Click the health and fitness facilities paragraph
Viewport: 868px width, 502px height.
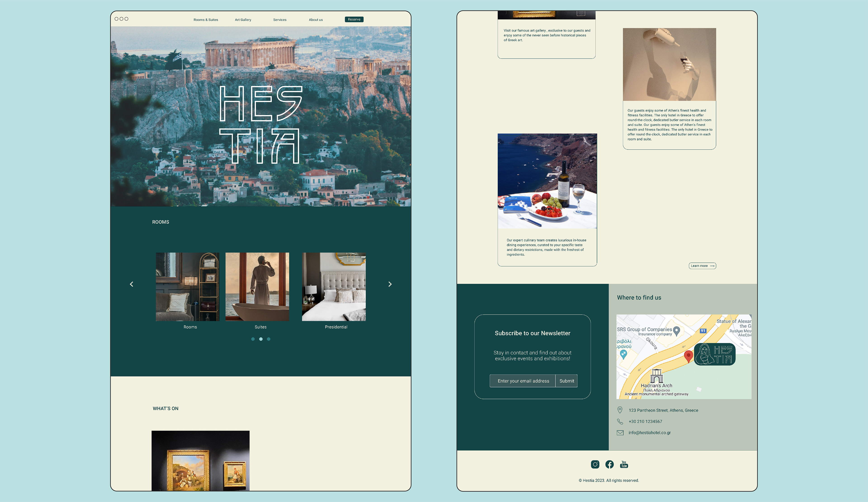670,125
